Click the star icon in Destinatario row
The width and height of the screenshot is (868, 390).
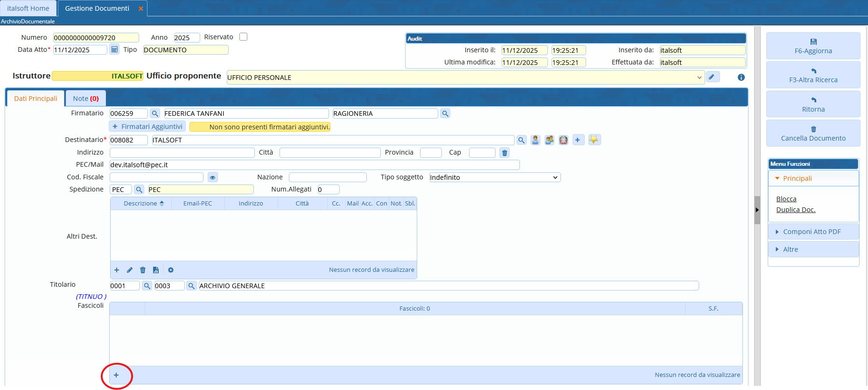[x=594, y=140]
